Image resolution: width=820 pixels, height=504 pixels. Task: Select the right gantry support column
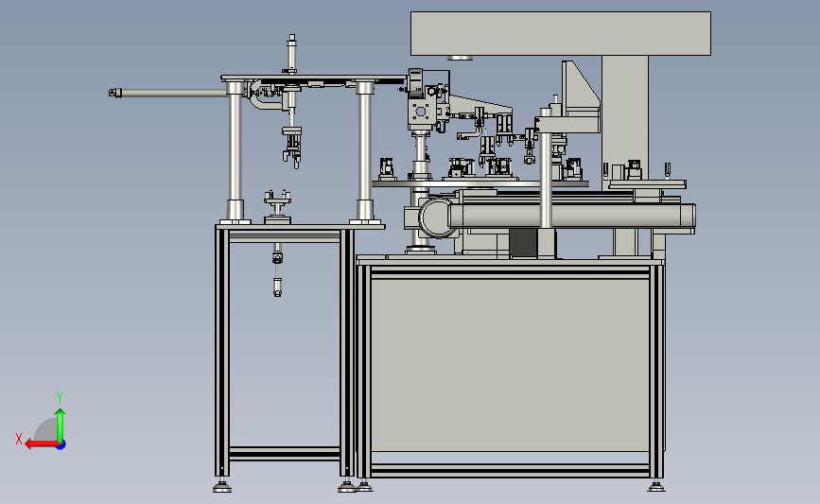365,151
